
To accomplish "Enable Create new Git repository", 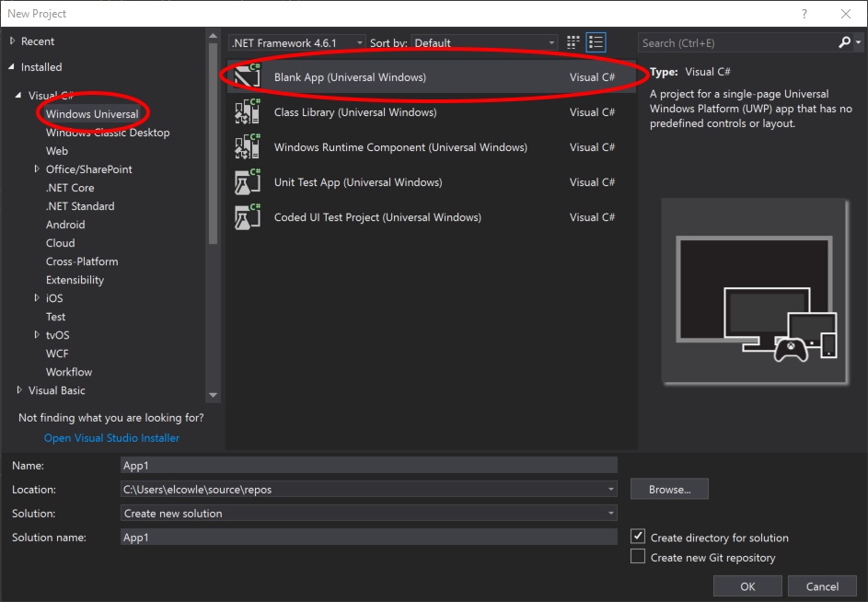I will coord(637,557).
